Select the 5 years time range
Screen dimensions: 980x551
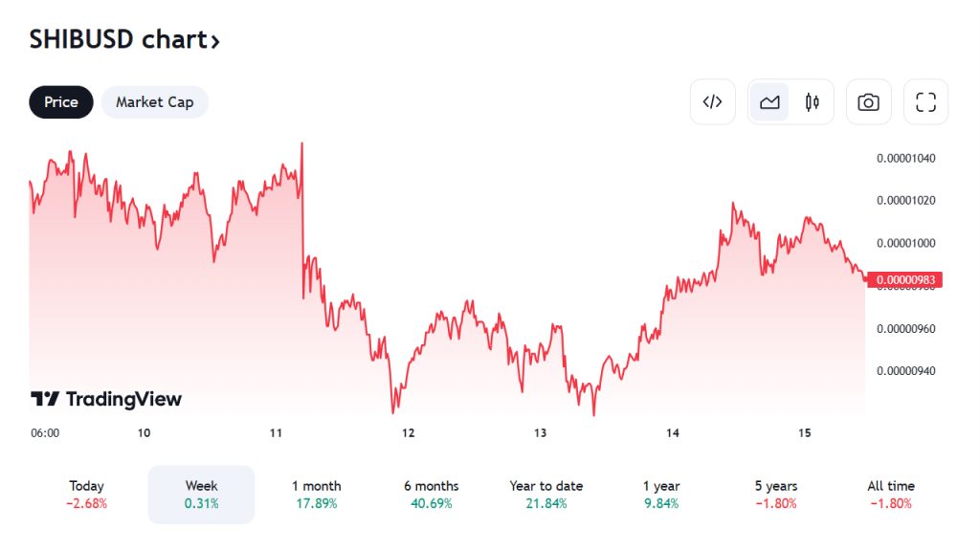pos(775,495)
